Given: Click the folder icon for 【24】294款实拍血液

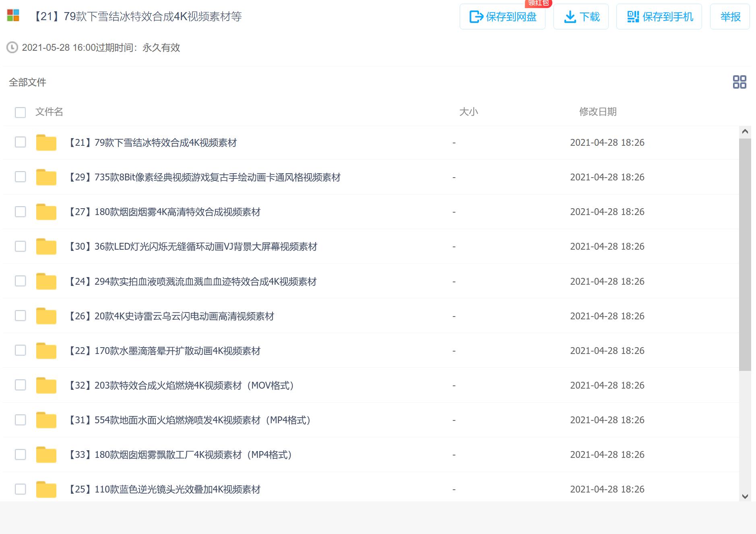Looking at the screenshot, I should (46, 281).
